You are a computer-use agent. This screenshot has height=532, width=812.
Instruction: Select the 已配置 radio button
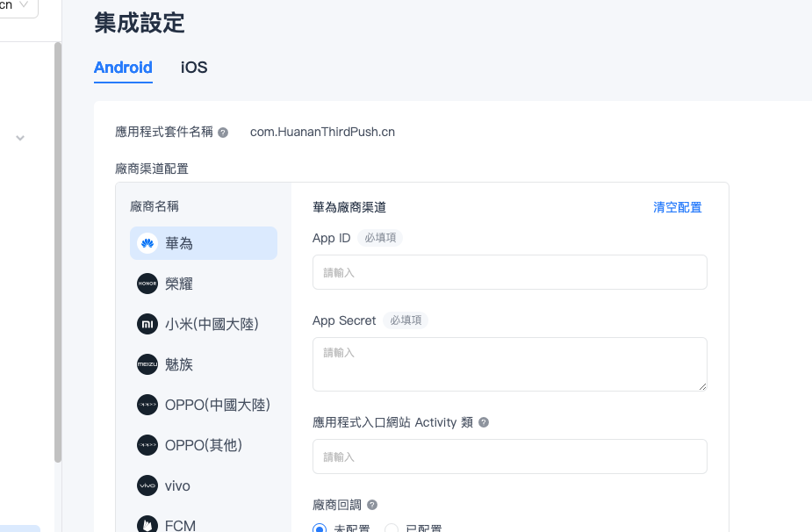click(392, 528)
